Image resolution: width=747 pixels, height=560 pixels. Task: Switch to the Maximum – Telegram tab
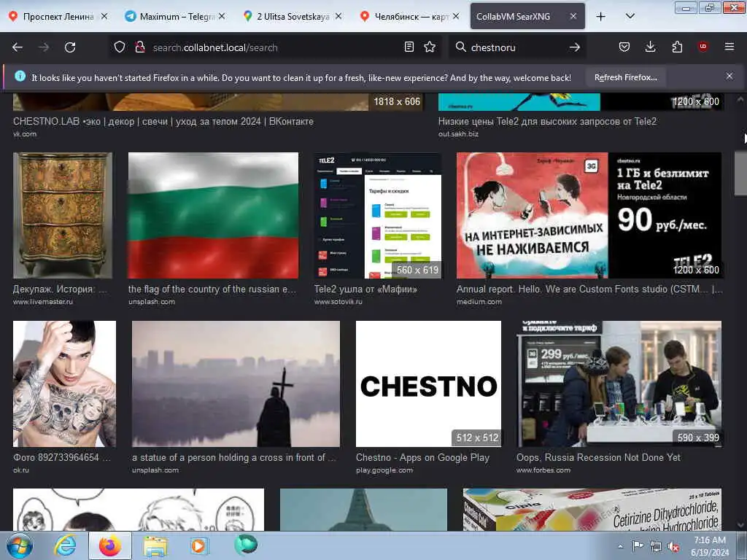click(174, 16)
